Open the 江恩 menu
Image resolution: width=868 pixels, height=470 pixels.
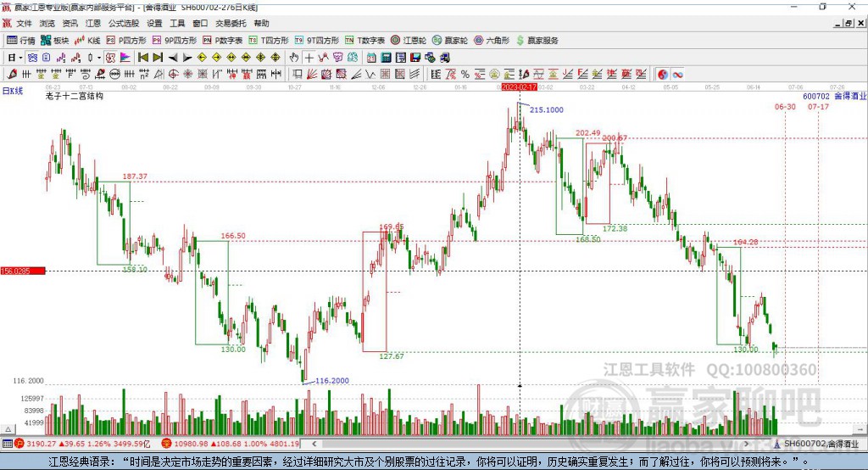(x=93, y=23)
